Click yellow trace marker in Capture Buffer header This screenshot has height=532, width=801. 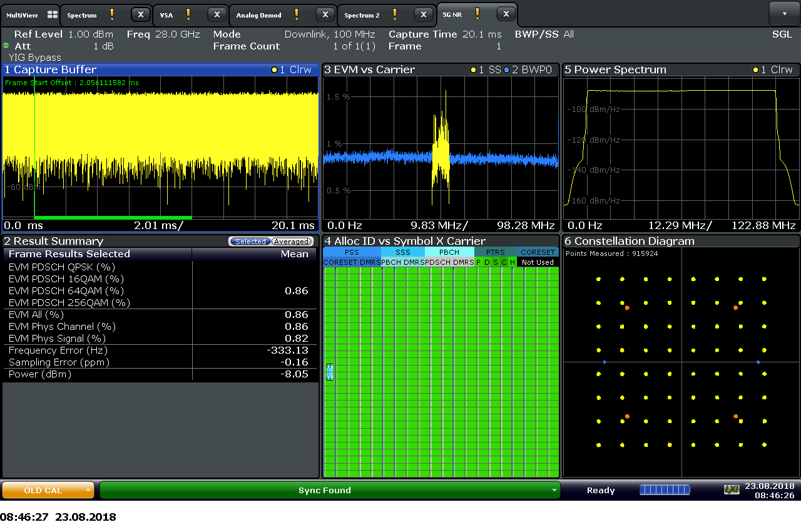click(x=274, y=69)
